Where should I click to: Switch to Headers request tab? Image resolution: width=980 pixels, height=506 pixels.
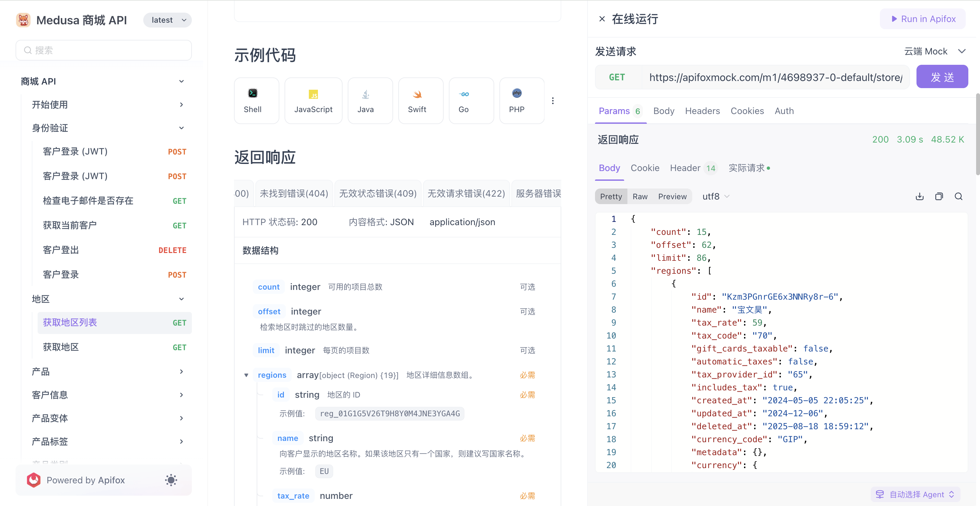click(702, 111)
